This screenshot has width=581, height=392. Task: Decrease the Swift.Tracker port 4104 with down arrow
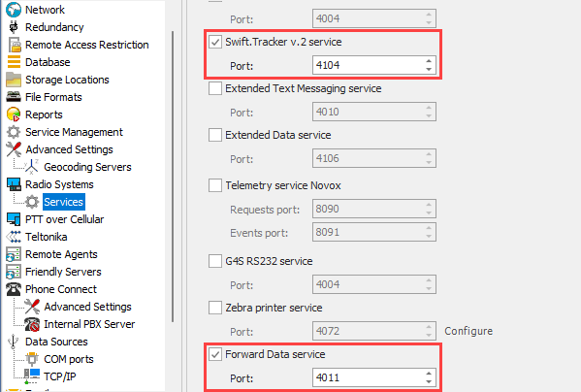[x=429, y=69]
